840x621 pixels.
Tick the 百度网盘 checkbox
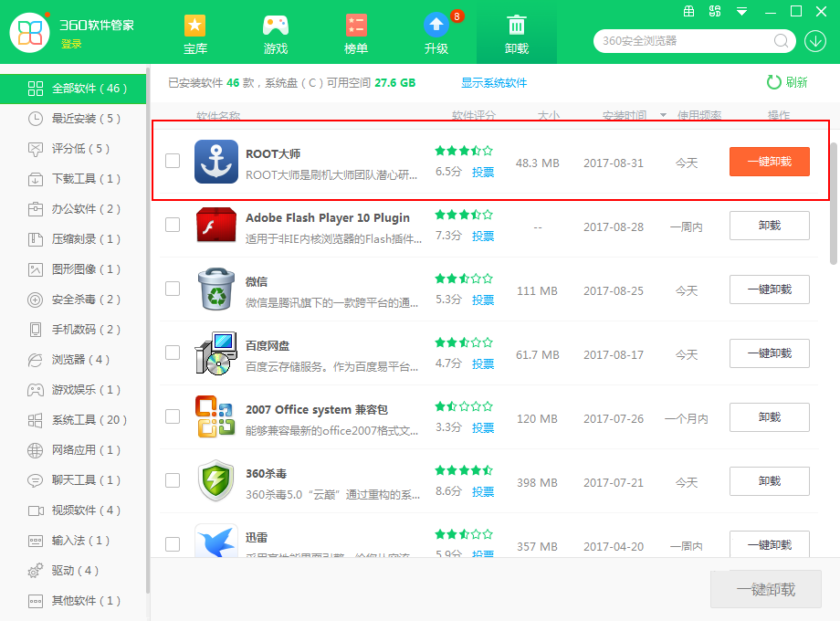coord(173,353)
